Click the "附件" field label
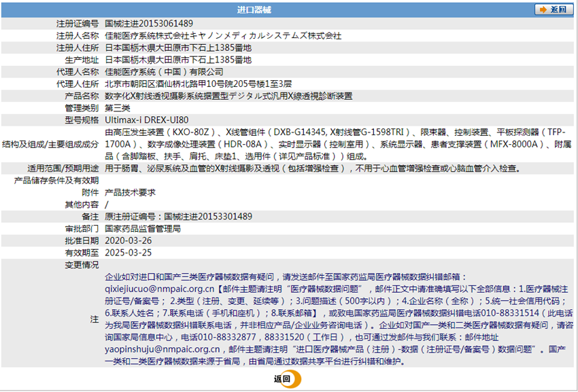The height and width of the screenshot is (392, 578). (90, 193)
